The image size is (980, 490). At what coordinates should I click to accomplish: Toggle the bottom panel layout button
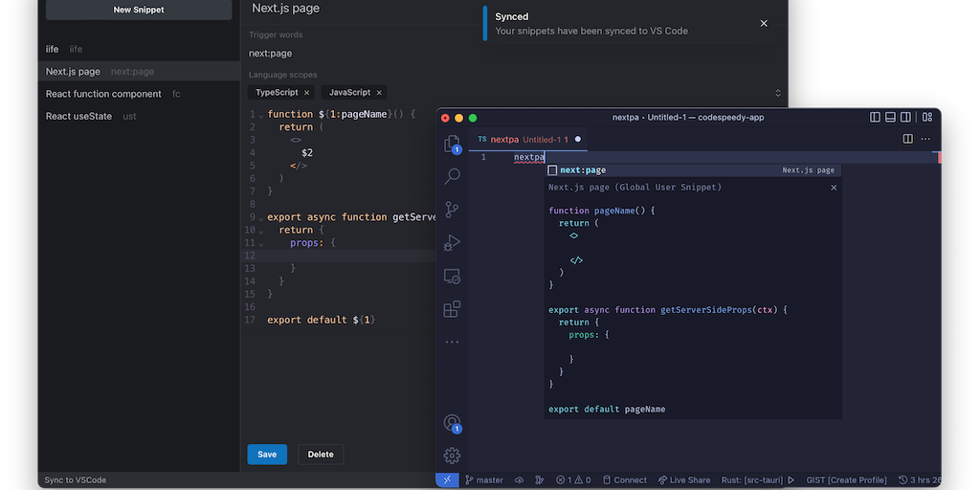coord(891,118)
